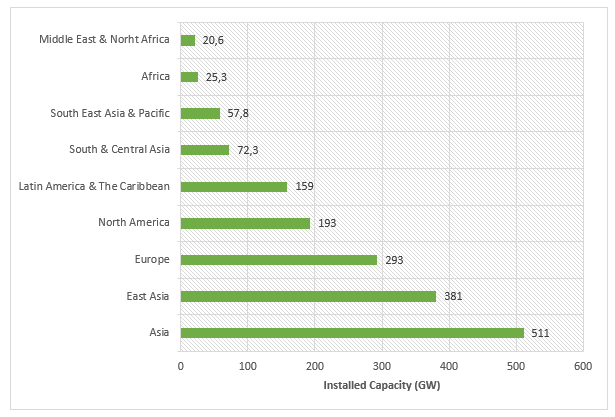Click the Asia bar in the chart
The width and height of the screenshot is (615, 417).
click(x=351, y=333)
